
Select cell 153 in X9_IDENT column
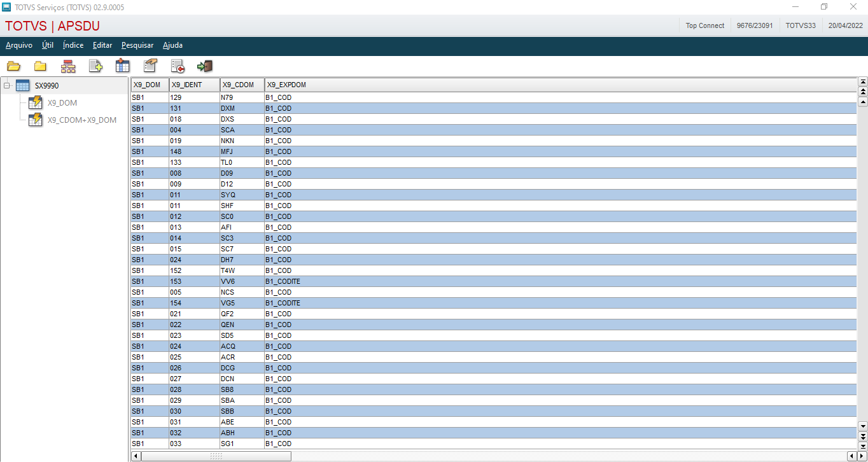pos(194,281)
